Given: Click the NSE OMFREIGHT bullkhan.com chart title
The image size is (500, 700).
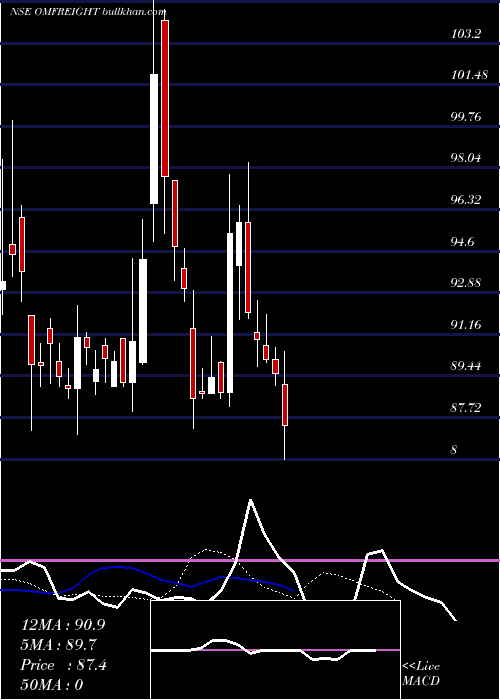Looking at the screenshot, I should [x=88, y=12].
